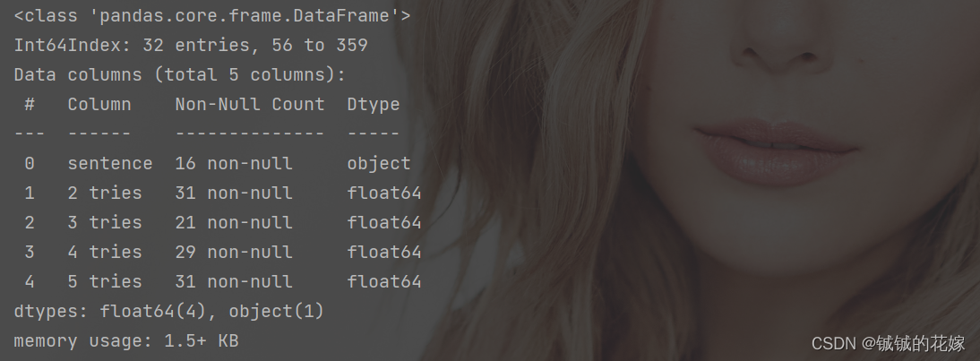
Task: Click the CSDN author watermark
Action: tap(888, 343)
